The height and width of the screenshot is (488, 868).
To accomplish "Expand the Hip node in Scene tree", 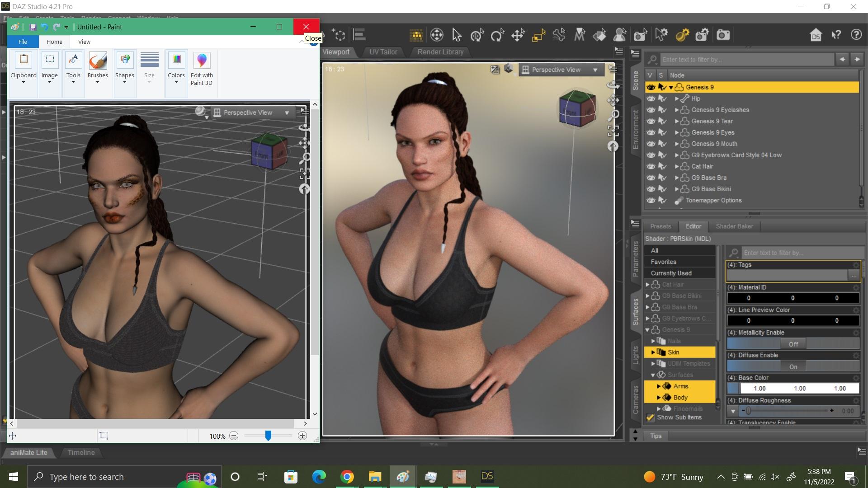I will click(677, 99).
